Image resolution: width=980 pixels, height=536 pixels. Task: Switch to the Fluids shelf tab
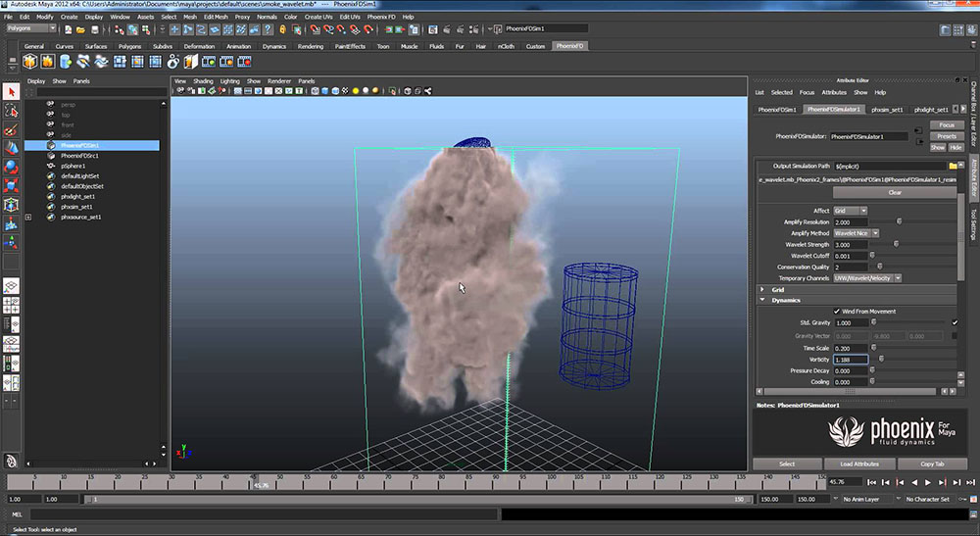click(x=436, y=46)
